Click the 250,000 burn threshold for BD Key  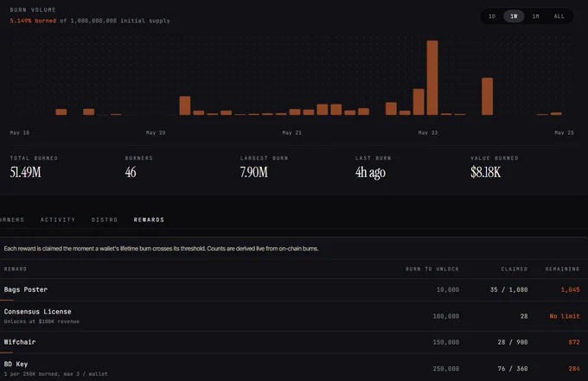tap(446, 369)
